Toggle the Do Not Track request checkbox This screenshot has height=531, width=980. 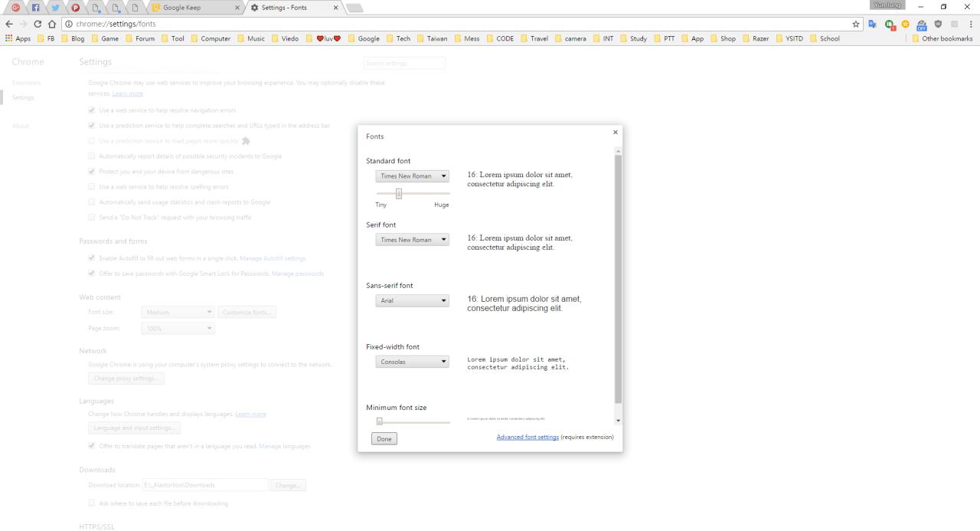point(92,218)
